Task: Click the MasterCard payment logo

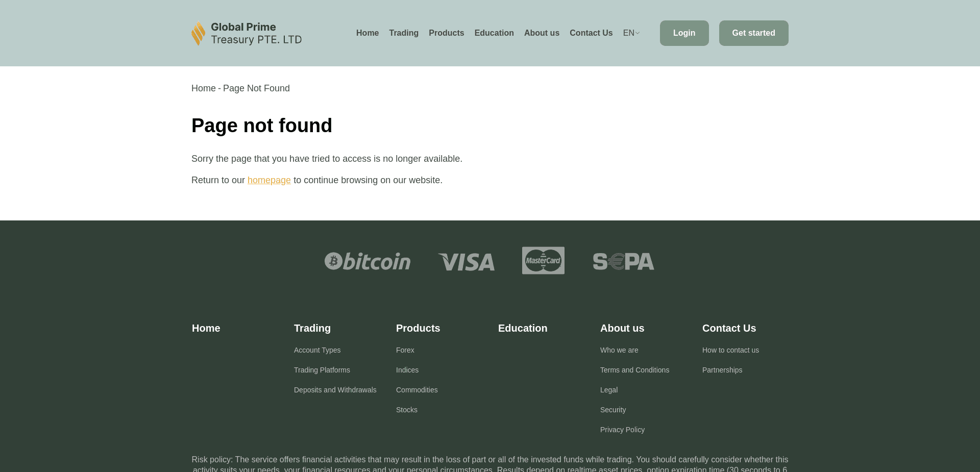Action: tap(543, 260)
